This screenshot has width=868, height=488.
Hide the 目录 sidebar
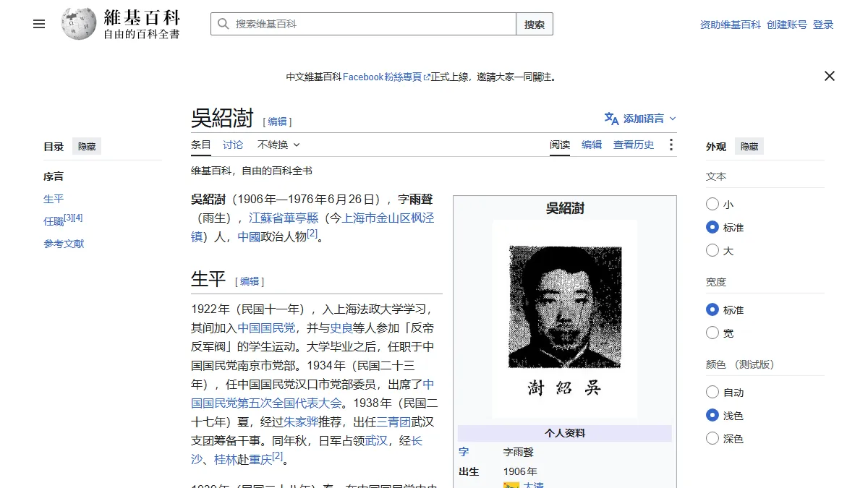pyautogui.click(x=87, y=147)
